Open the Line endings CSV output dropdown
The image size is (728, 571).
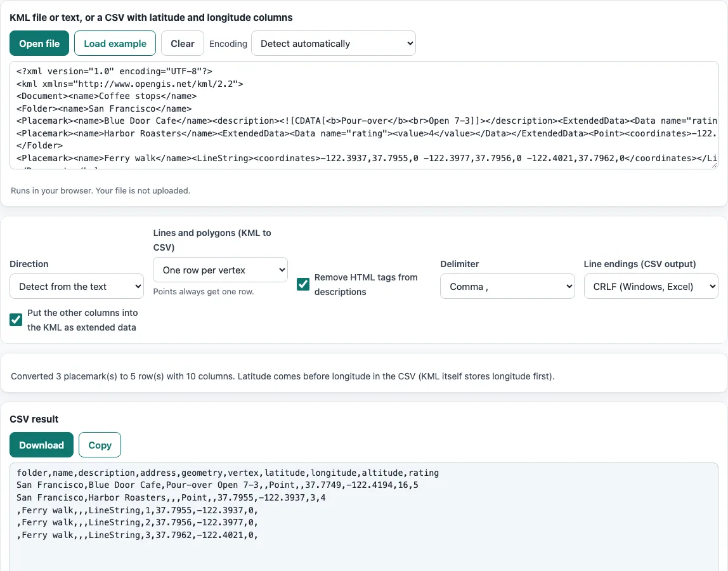[651, 286]
